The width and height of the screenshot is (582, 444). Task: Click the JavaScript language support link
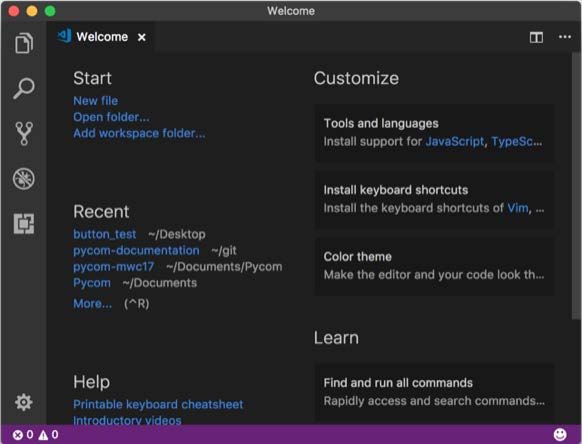pyautogui.click(x=455, y=141)
